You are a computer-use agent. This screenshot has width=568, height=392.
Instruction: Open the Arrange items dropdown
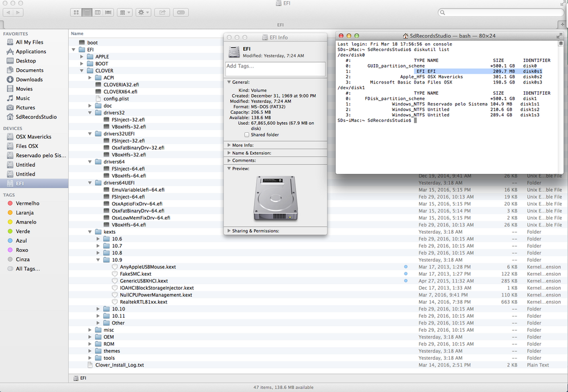click(125, 12)
